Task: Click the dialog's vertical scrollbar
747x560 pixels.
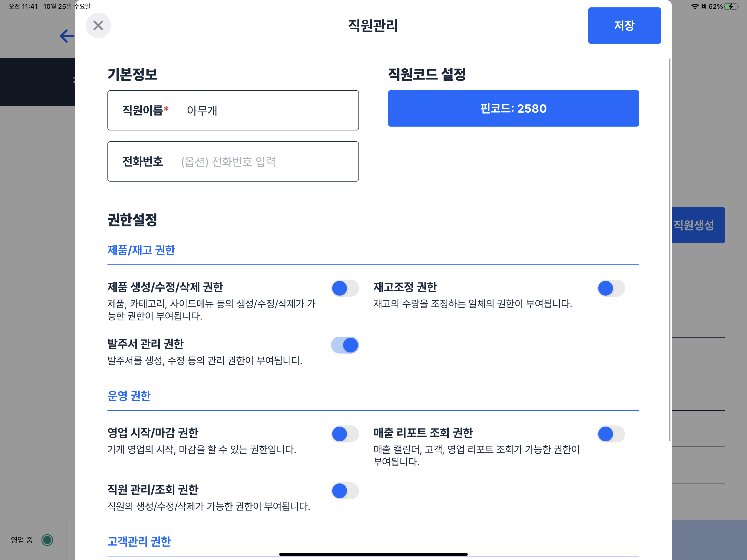Action: [669, 250]
